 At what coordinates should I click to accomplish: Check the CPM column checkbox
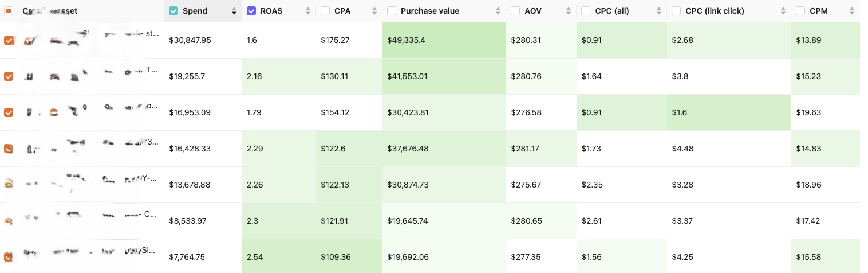pyautogui.click(x=800, y=11)
